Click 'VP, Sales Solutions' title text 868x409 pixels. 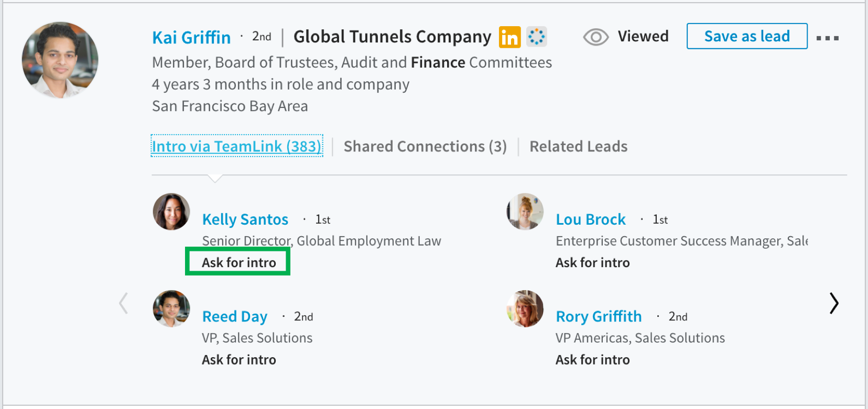tap(257, 338)
